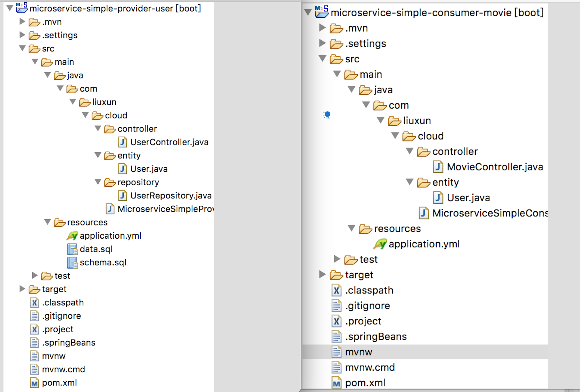This screenshot has height=392, width=580.
Task: Click the MicroserviceSimpleProv Java file icon
Action: coord(110,208)
